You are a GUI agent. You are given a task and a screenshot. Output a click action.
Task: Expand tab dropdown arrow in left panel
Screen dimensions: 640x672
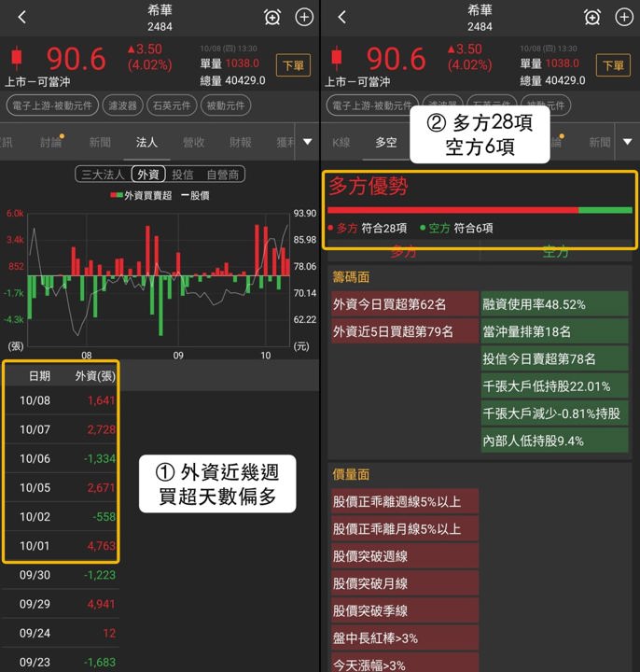(x=307, y=142)
